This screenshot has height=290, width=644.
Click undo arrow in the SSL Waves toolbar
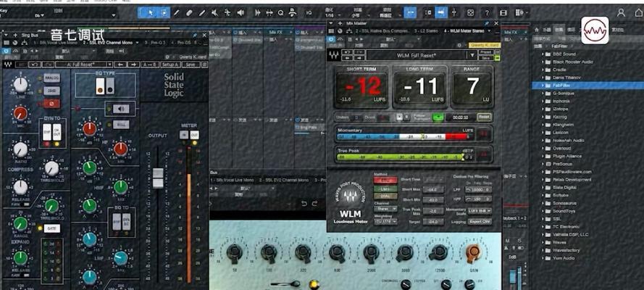tap(35, 65)
